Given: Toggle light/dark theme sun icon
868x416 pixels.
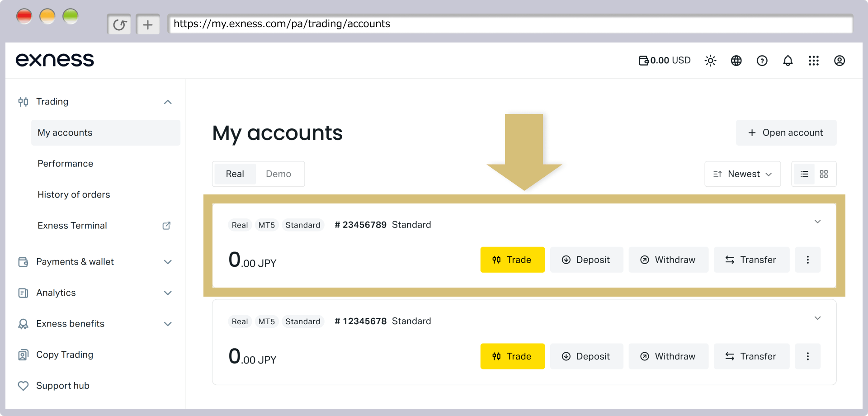Looking at the screenshot, I should click(710, 61).
